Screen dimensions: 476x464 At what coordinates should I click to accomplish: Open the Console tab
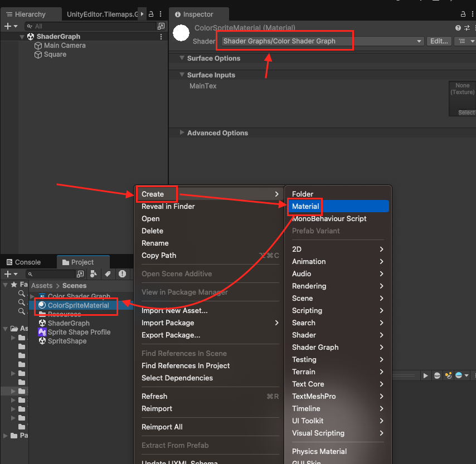click(x=24, y=262)
